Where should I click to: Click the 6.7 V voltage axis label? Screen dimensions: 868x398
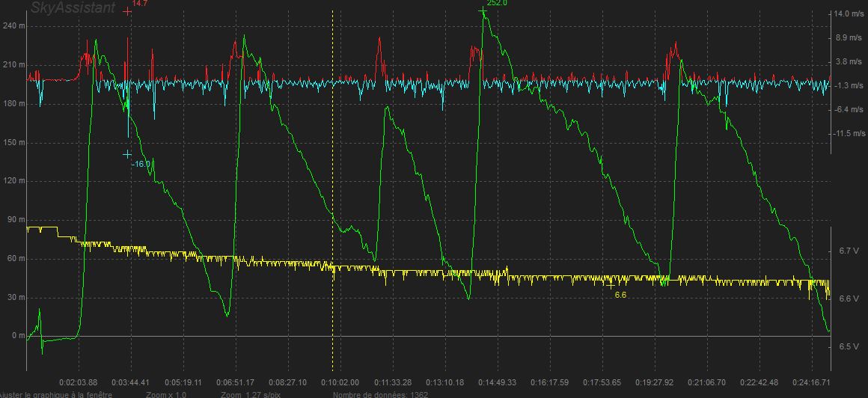pos(849,251)
